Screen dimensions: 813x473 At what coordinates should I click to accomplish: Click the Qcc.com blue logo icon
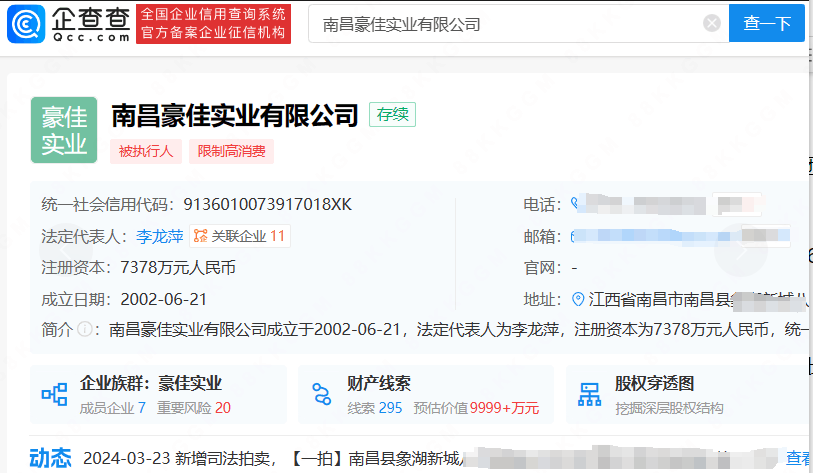26,24
